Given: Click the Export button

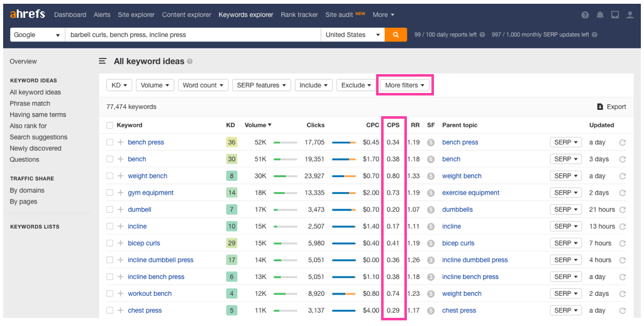Looking at the screenshot, I should coord(611,107).
